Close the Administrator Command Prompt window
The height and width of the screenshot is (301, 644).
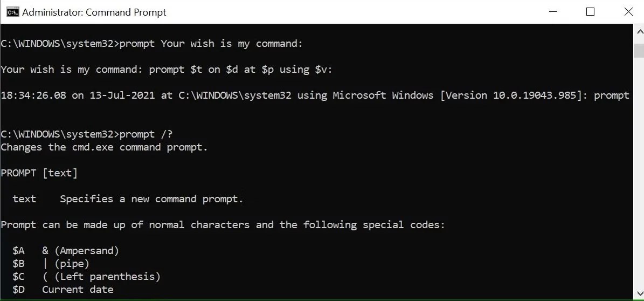coord(628,12)
